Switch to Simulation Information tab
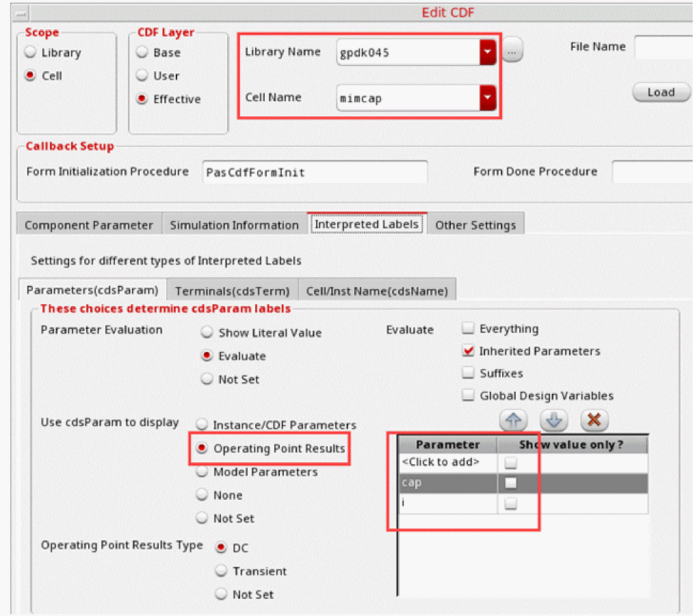This screenshot has height=616, width=693. tap(234, 225)
